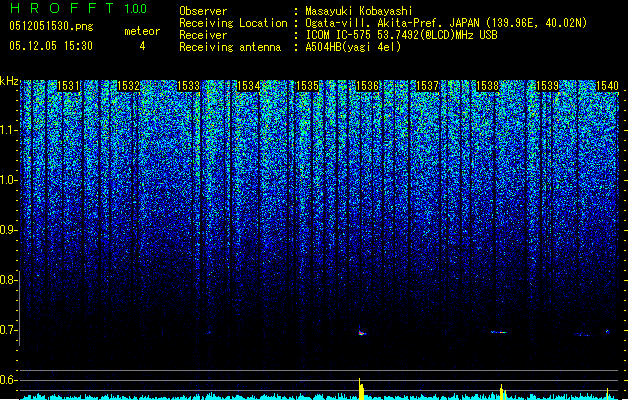
Task: Click the meteor count value 4
Action: click(x=142, y=46)
